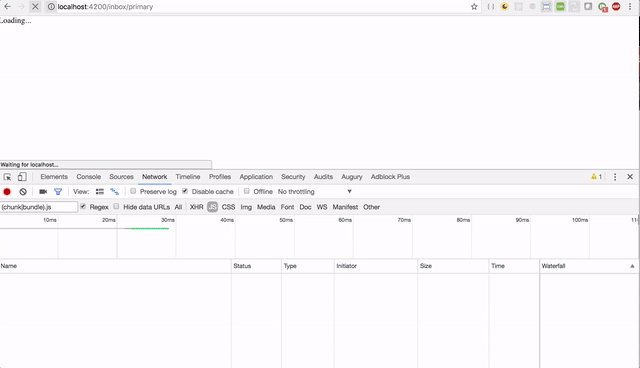Toggle the device toolbar mode
The width and height of the screenshot is (640, 368).
[x=22, y=177]
